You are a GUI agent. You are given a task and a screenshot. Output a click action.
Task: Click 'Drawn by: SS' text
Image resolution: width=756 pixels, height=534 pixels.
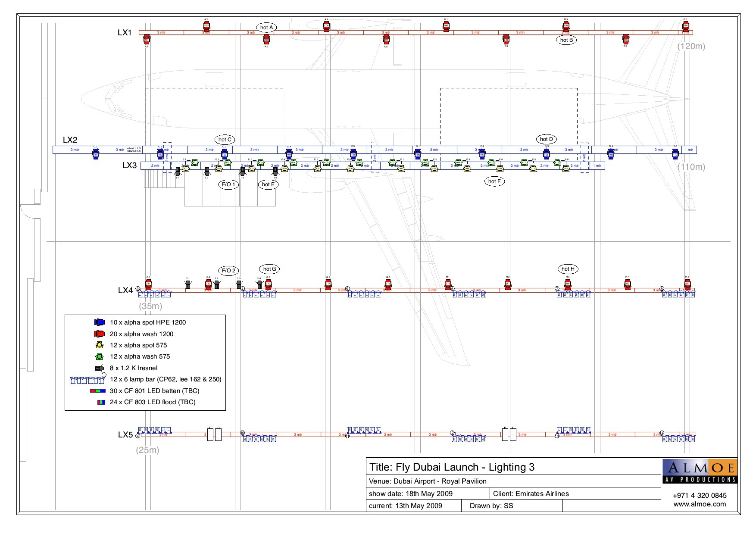click(x=491, y=506)
